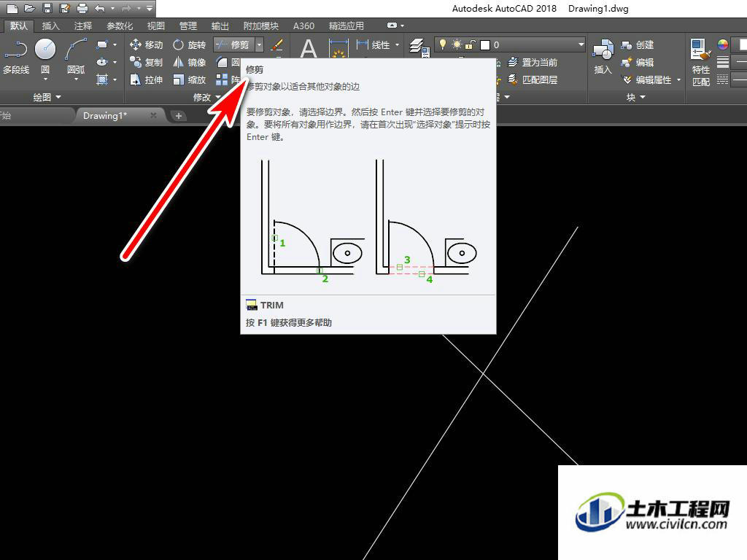Open the Linear (线性) dimension dropdown arrow
The width and height of the screenshot is (747, 560).
pos(397,44)
